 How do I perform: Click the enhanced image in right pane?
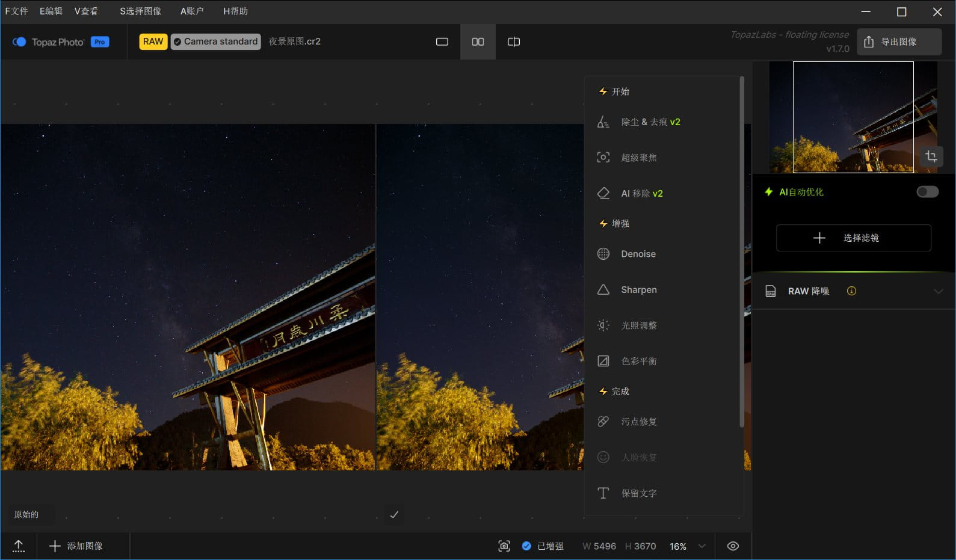[x=480, y=297]
